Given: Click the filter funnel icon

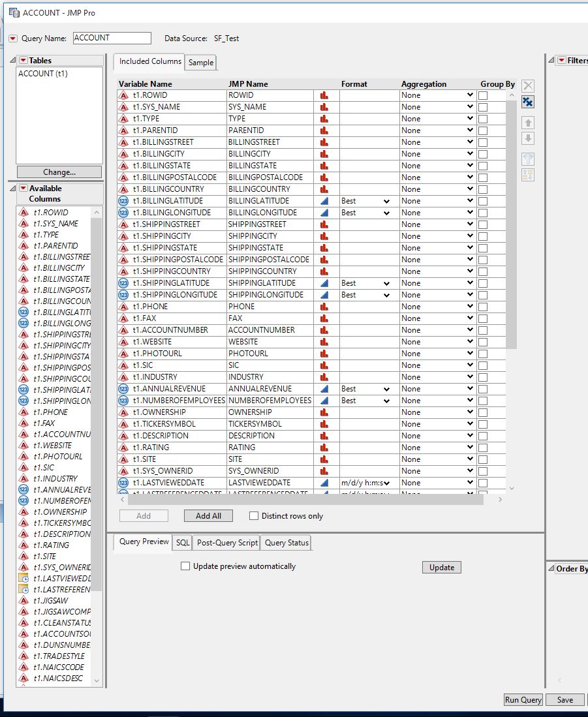Looking at the screenshot, I should [x=528, y=159].
